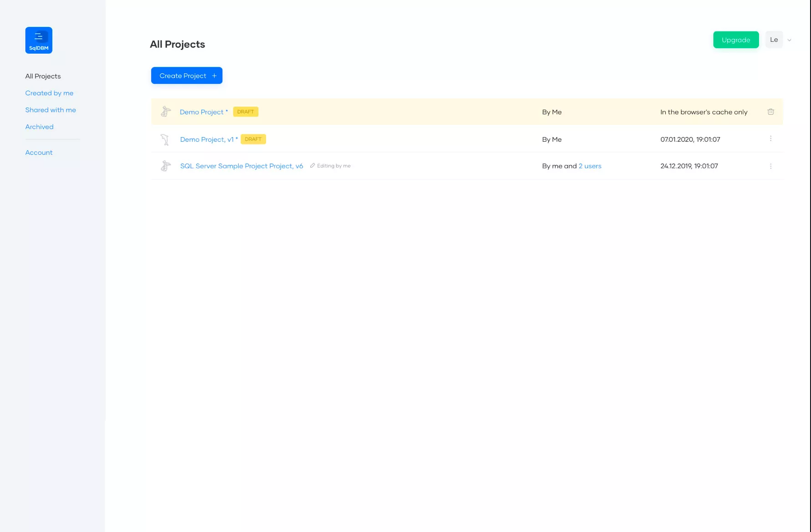View Archived projects
The height and width of the screenshot is (532, 811).
click(x=39, y=127)
